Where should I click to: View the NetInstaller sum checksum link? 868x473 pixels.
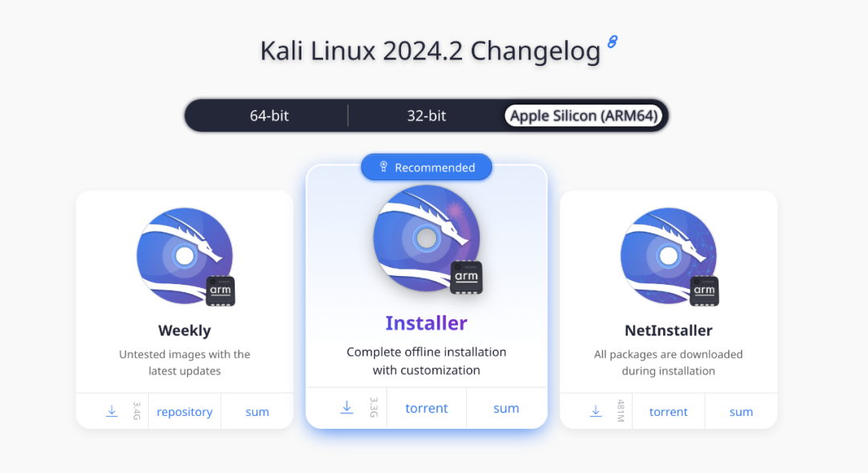tap(741, 412)
